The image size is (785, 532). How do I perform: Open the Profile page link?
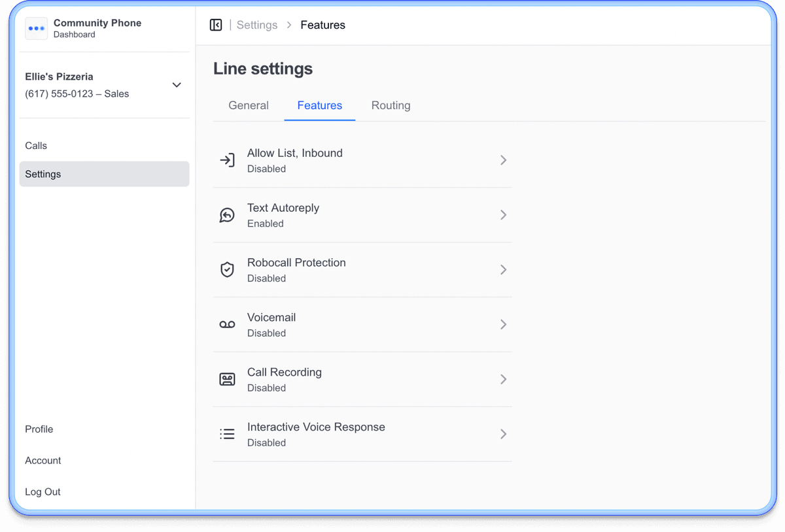tap(39, 429)
